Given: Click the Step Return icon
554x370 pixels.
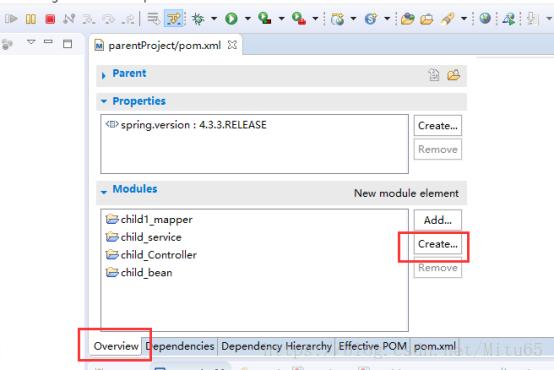Looking at the screenshot, I should 128,18.
